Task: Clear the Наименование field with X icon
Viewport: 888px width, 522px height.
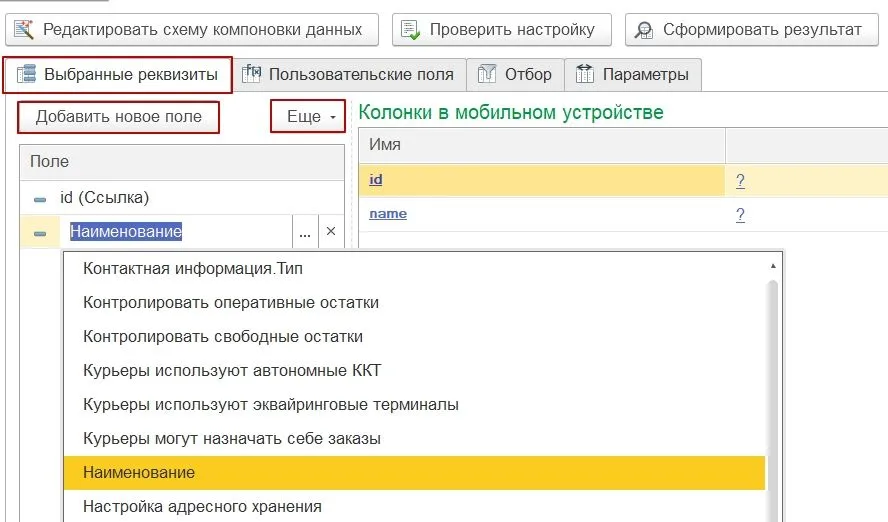Action: pos(331,232)
